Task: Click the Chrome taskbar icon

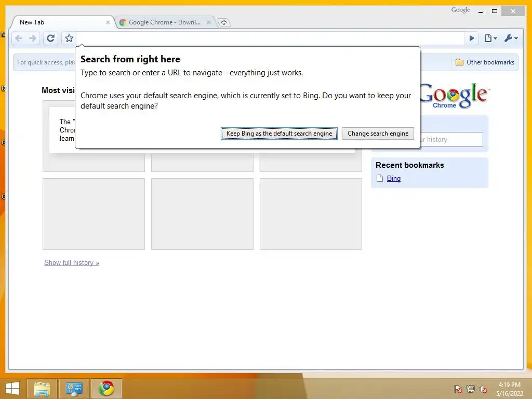Action: coord(107,389)
